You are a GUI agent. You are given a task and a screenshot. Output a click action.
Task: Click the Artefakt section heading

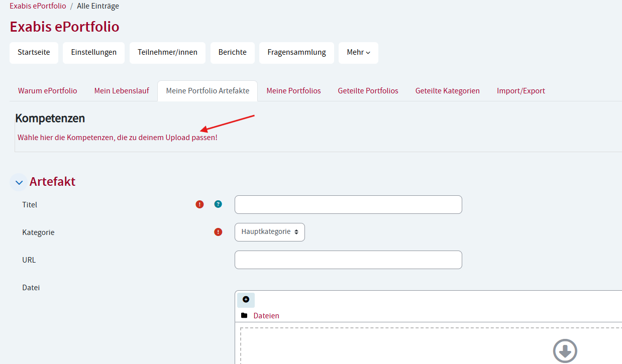52,182
